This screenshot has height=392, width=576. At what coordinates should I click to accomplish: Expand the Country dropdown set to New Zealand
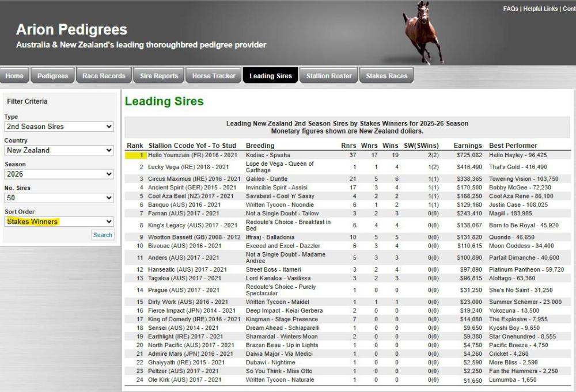click(x=59, y=150)
